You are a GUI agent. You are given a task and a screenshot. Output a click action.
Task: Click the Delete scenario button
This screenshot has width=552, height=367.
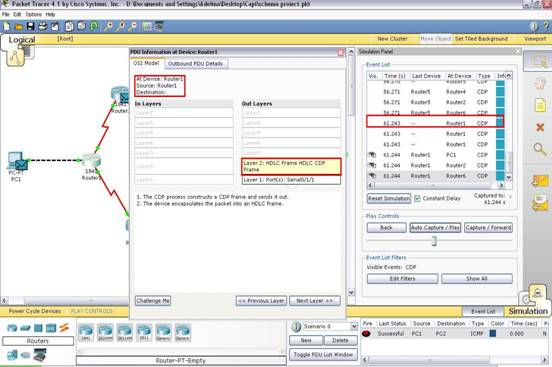coord(340,340)
